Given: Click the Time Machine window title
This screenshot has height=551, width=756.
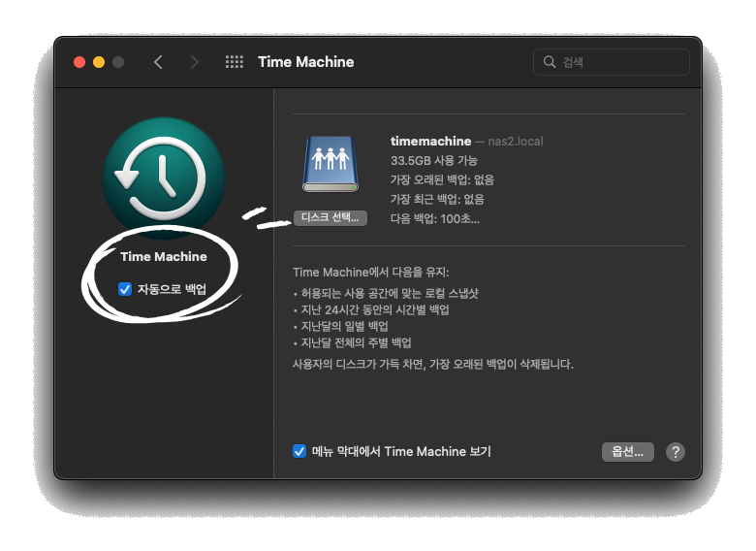Looking at the screenshot, I should pyautogui.click(x=305, y=62).
